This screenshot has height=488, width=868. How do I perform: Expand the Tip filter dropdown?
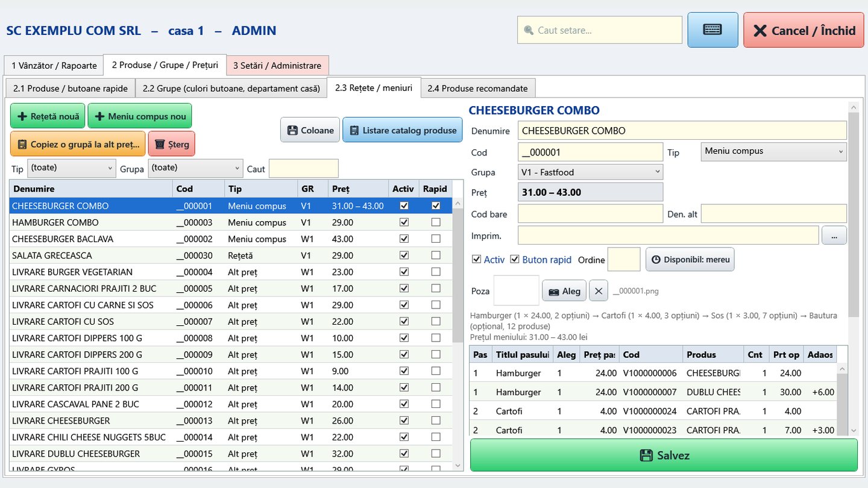[x=71, y=168]
